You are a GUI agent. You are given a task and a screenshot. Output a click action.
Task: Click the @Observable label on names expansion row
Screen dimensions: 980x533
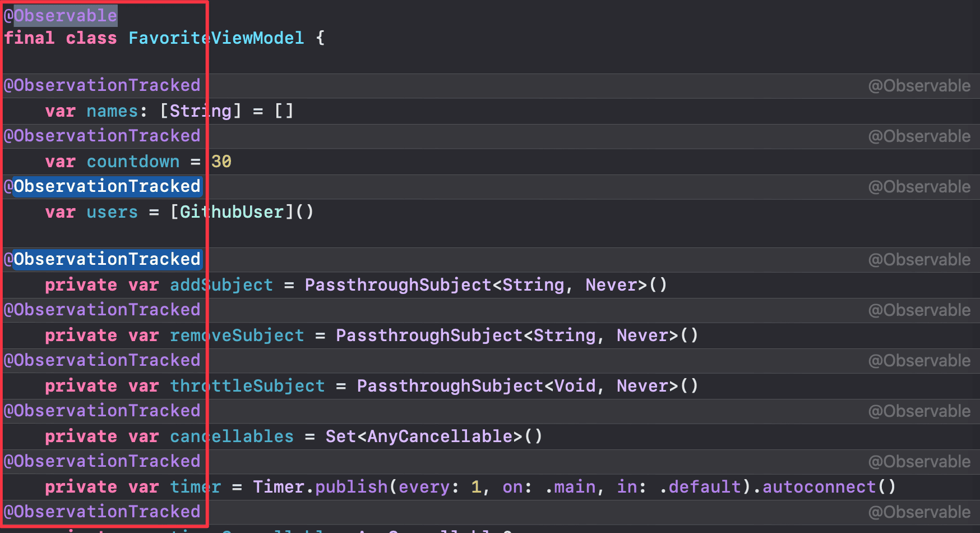pos(919,86)
